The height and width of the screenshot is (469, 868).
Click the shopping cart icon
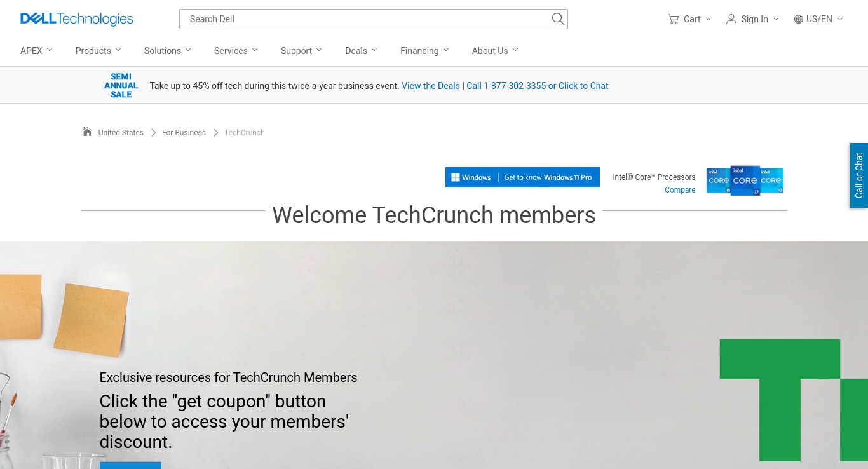pos(674,19)
